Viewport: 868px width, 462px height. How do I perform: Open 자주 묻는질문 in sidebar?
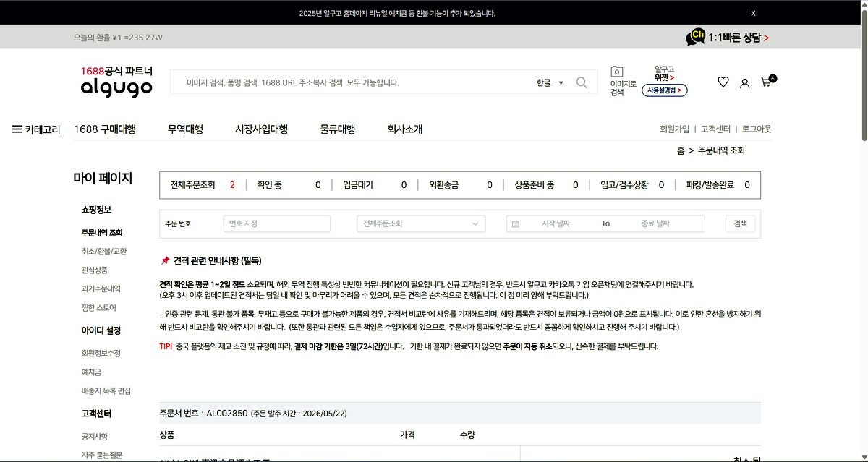coord(101,455)
